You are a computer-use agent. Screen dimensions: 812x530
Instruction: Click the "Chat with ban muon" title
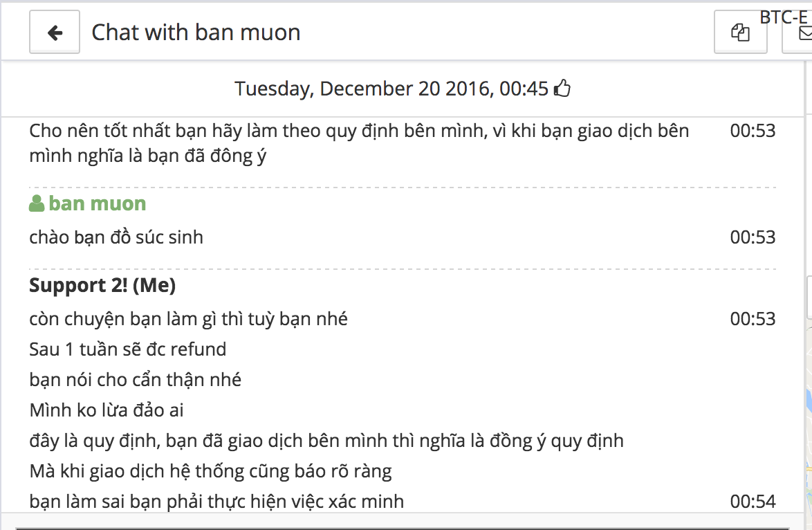pyautogui.click(x=196, y=33)
